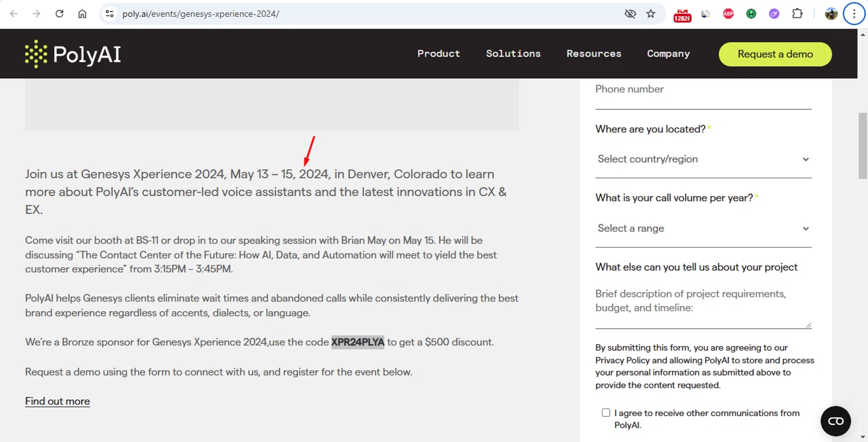868x442 pixels.
Task: Fill in the Phone number field
Action: [x=704, y=93]
